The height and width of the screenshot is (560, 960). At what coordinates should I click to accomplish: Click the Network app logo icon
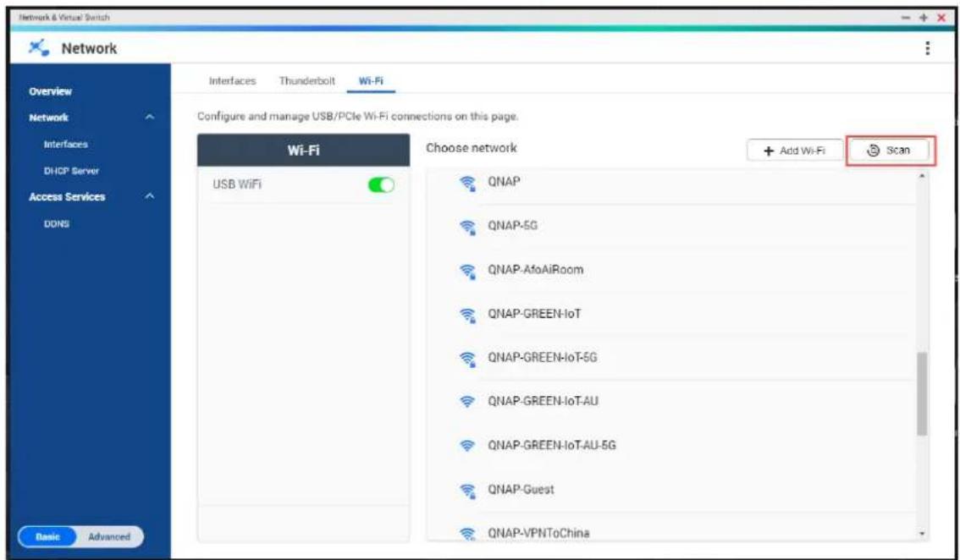39,48
